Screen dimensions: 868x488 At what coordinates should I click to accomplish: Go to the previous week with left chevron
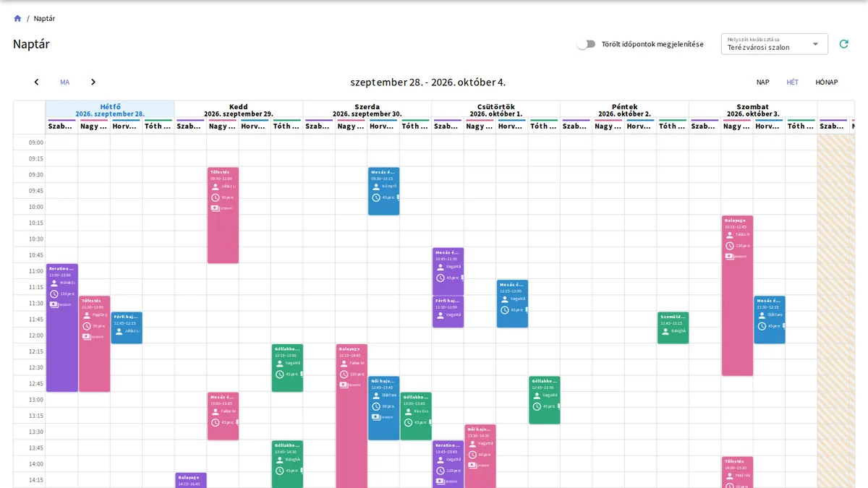36,82
